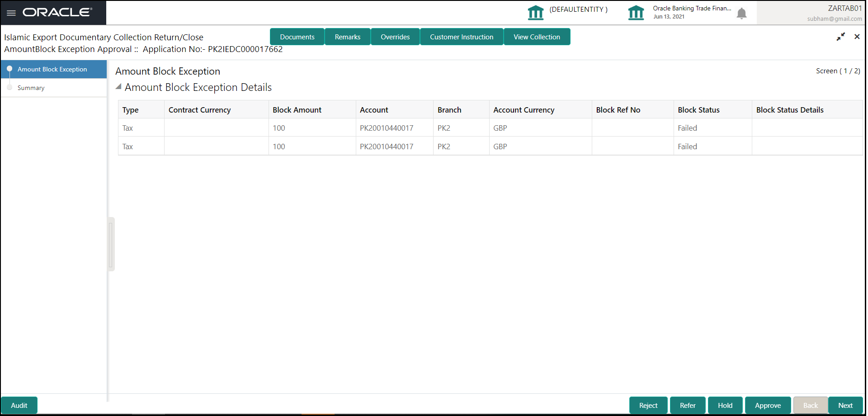Click the Oracle logo
This screenshot has height=416, width=868.
point(57,12)
